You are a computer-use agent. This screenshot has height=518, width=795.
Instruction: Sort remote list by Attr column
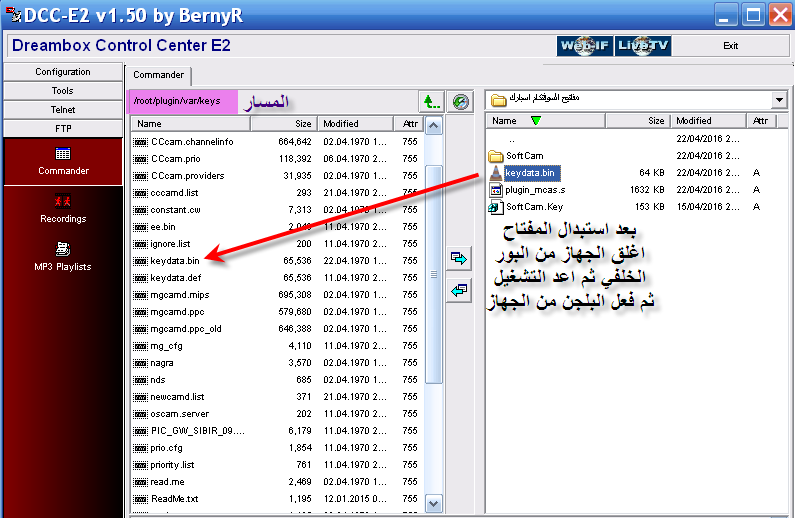coord(409,124)
